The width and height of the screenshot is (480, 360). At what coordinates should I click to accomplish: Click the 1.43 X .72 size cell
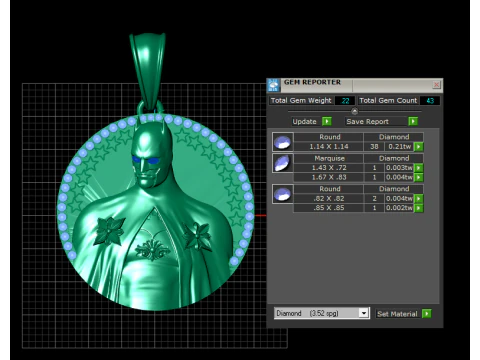[329, 168]
